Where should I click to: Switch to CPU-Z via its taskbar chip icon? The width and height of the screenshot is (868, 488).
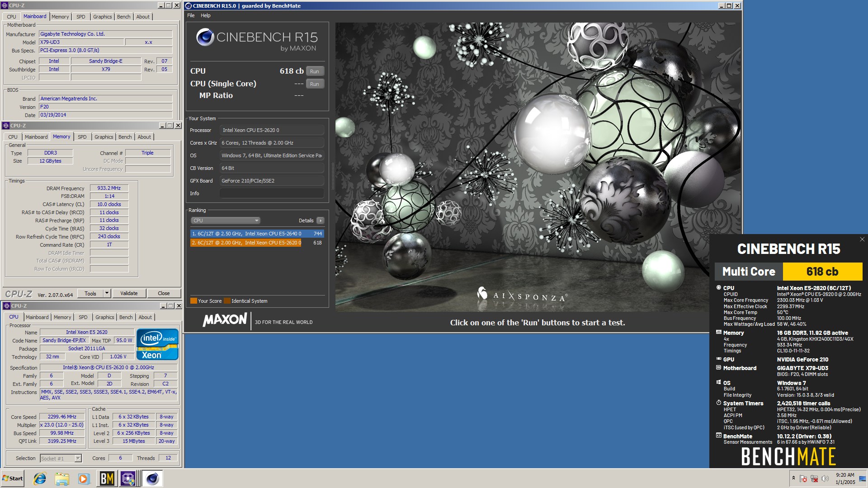point(128,479)
